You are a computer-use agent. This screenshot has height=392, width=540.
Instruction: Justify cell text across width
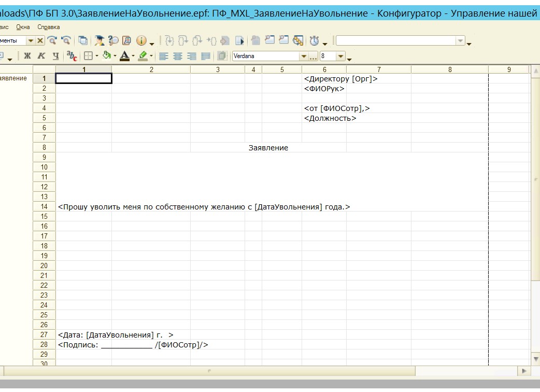coord(206,56)
